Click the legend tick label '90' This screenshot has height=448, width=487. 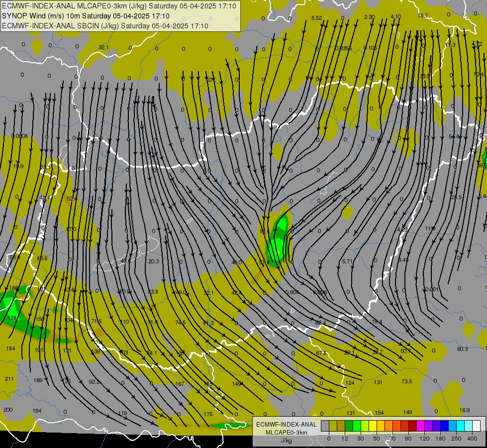[408, 439]
